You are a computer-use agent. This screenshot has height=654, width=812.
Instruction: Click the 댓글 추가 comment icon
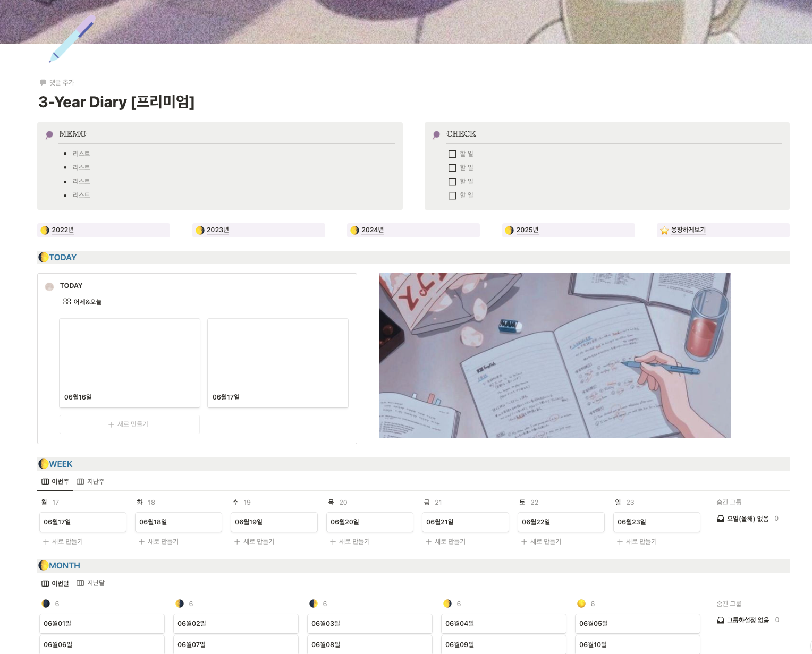click(43, 82)
